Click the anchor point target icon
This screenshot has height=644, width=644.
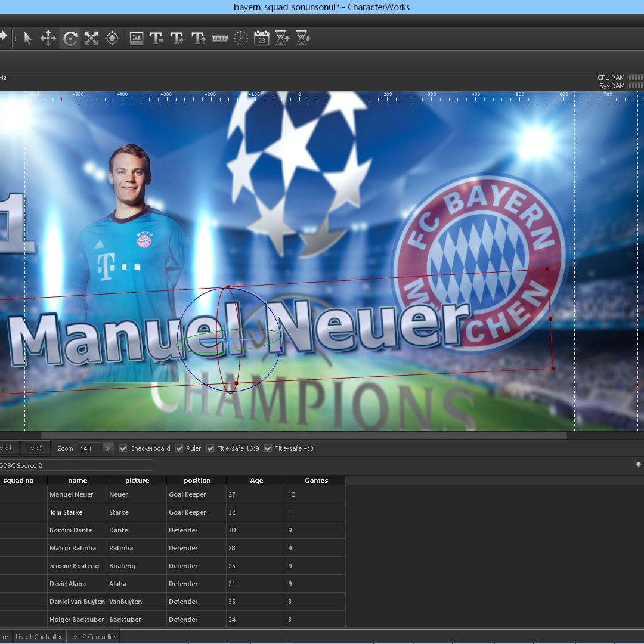pos(112,39)
